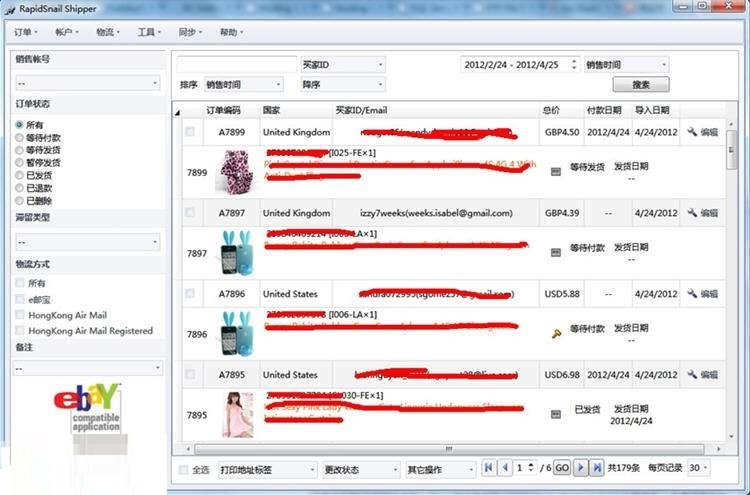Click the wrench edit icon for order A7896
This screenshot has height=495, width=750.
point(691,294)
